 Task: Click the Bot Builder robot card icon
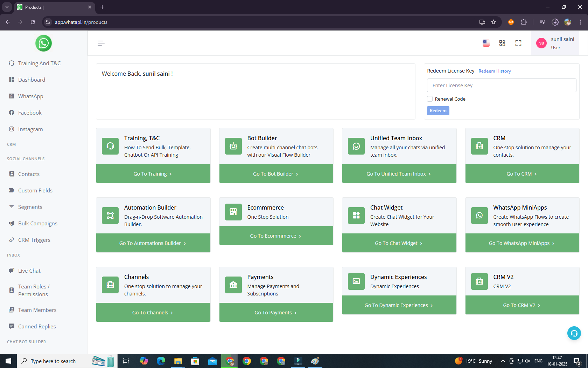[x=233, y=146]
